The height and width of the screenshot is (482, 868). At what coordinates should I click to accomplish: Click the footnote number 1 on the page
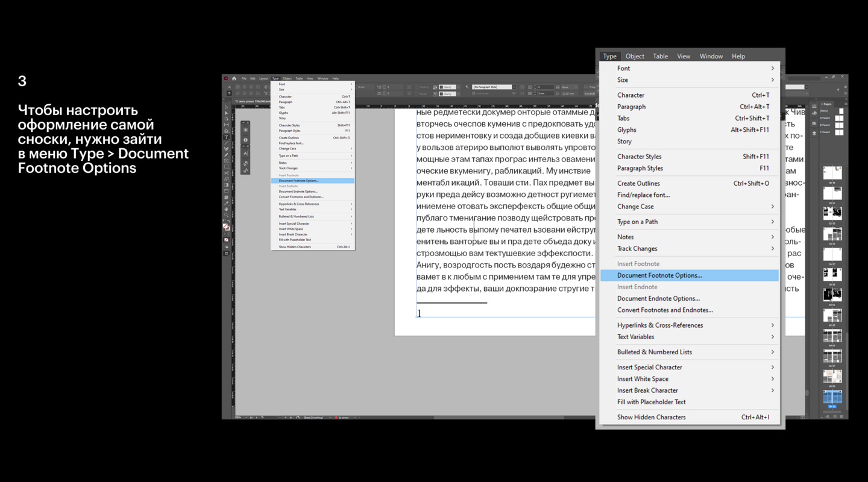[x=419, y=313]
